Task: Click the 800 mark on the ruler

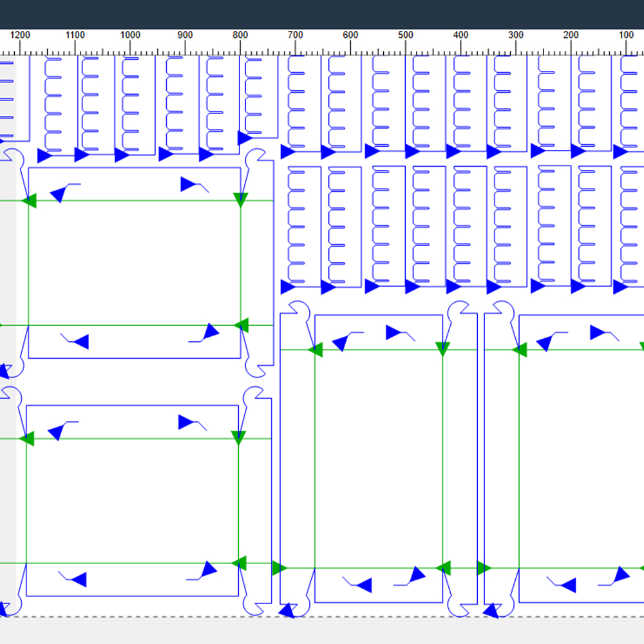Action: tap(240, 35)
